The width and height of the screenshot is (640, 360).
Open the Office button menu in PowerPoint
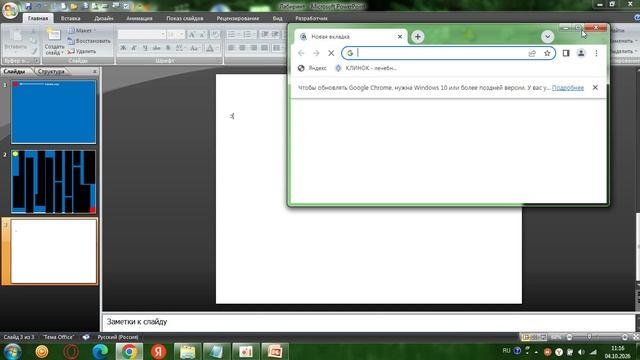click(x=10, y=10)
